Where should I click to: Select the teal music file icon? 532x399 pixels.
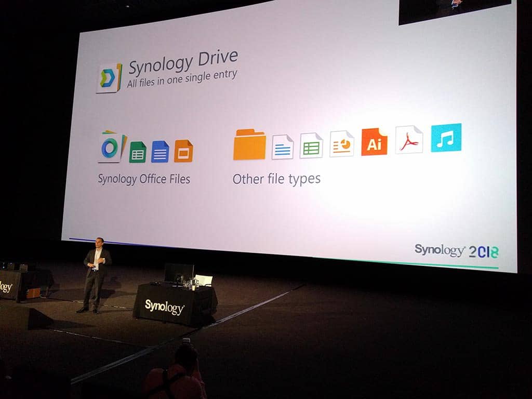446,138
